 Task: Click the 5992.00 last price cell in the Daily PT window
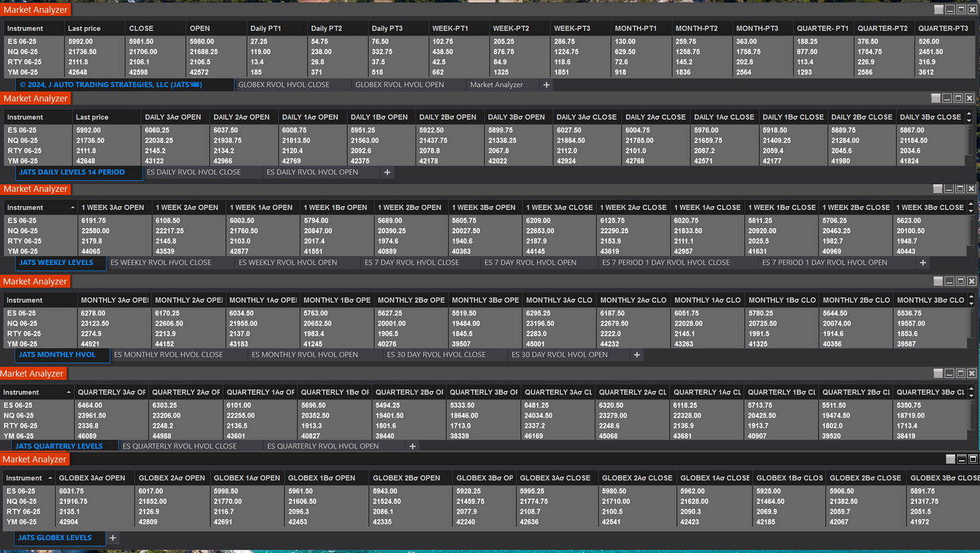pyautogui.click(x=94, y=42)
